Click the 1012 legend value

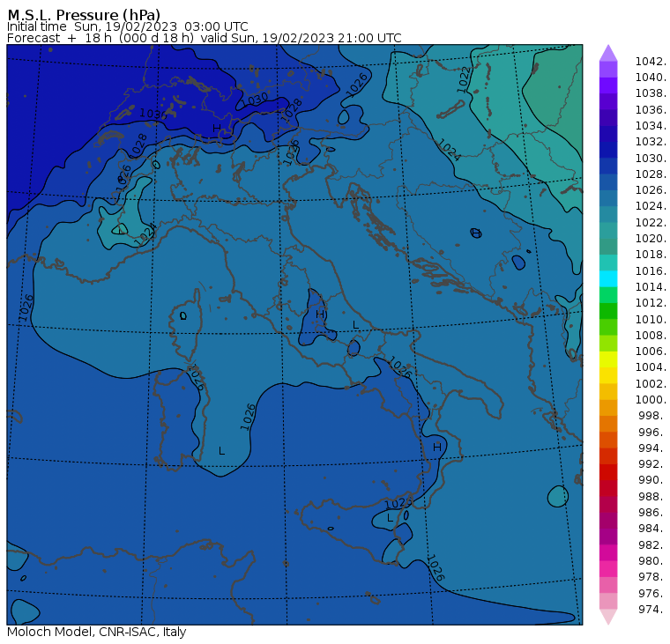[x=651, y=303]
